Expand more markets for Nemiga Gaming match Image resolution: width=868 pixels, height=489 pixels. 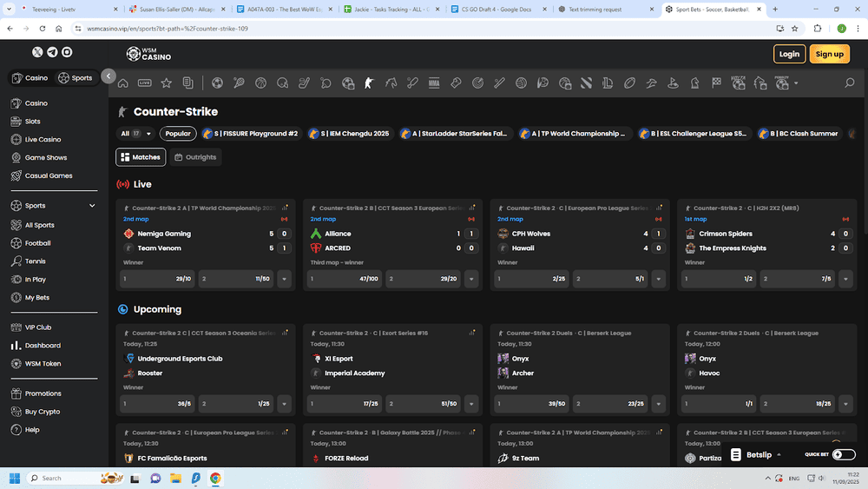[285, 279]
